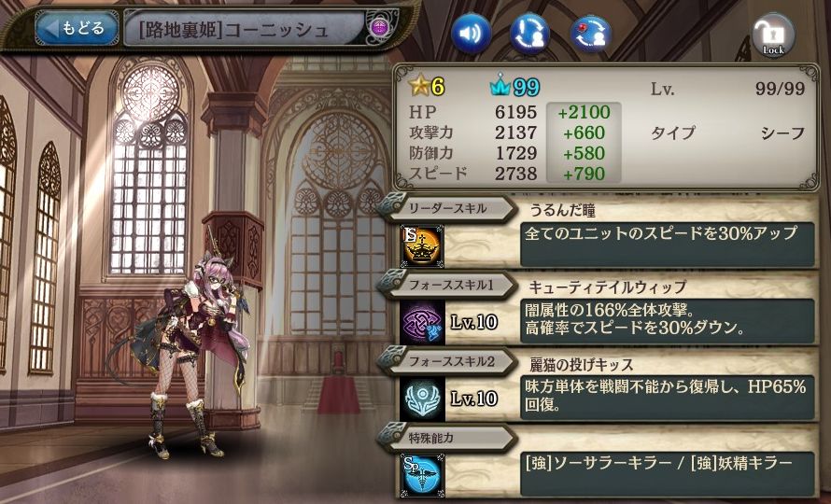Select the Sp special ability icon
The image size is (831, 504).
point(422,475)
